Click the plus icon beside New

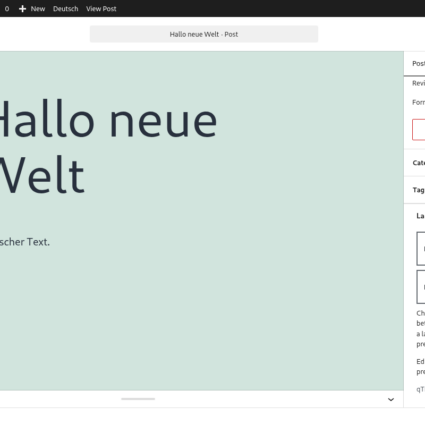(22, 9)
